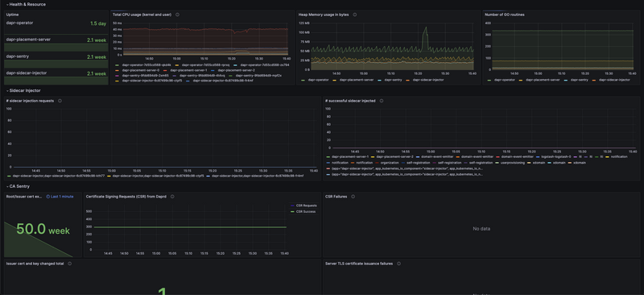Toggle dapr-placement-server in GO routines legend
Screen dimensions: 644x295
point(543,80)
